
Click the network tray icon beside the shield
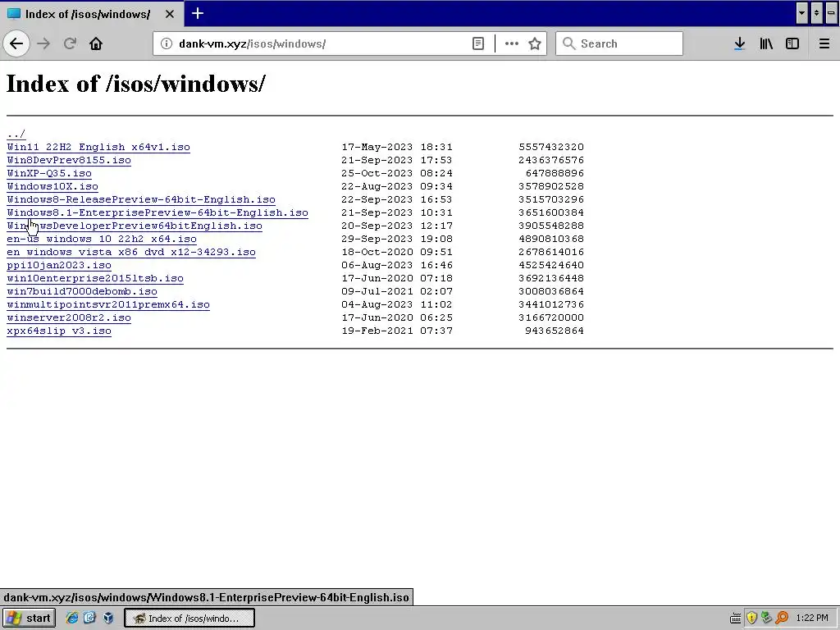tap(767, 619)
